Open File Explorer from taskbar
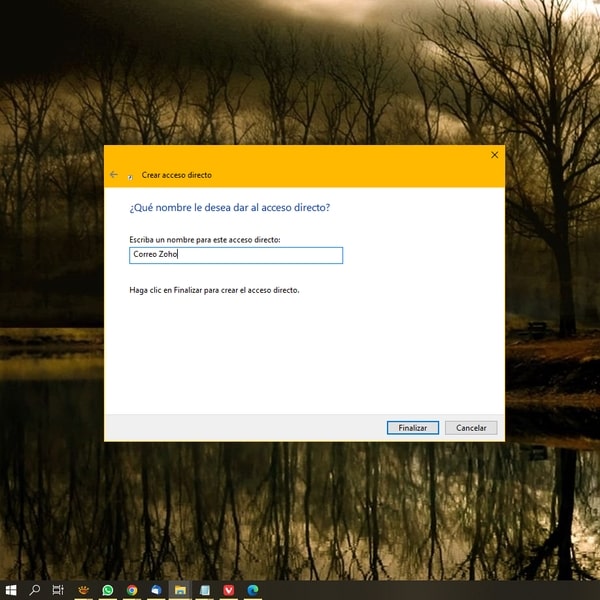The height and width of the screenshot is (600, 600). pos(180,590)
